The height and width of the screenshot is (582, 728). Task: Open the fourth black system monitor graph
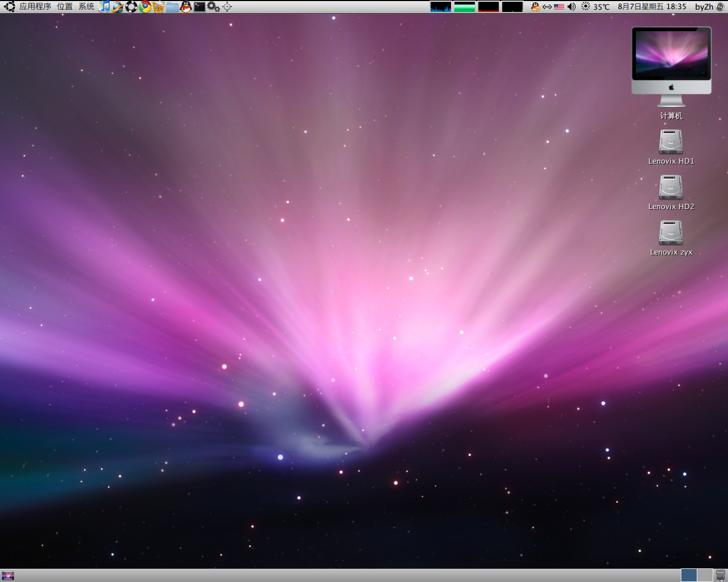coord(512,7)
